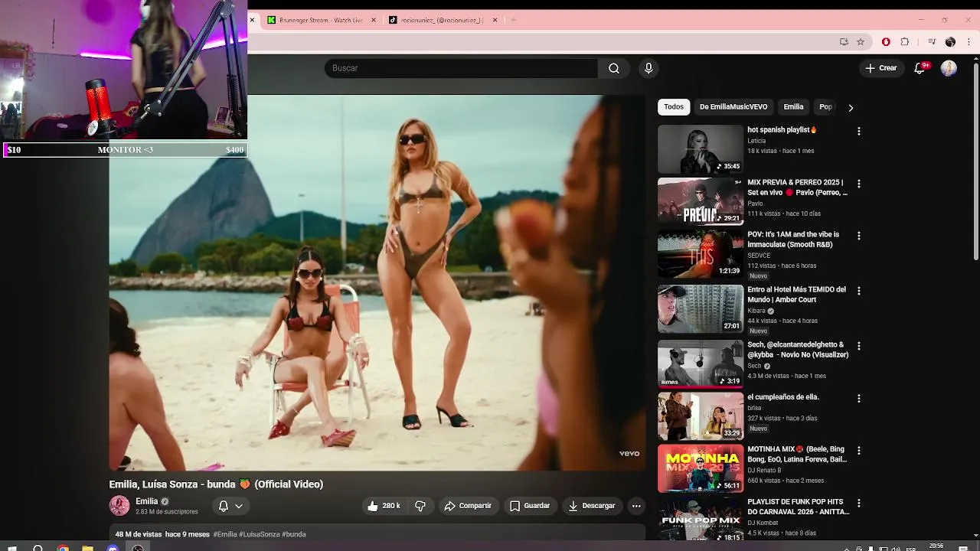Close the Brunenger Stream tab

(374, 20)
